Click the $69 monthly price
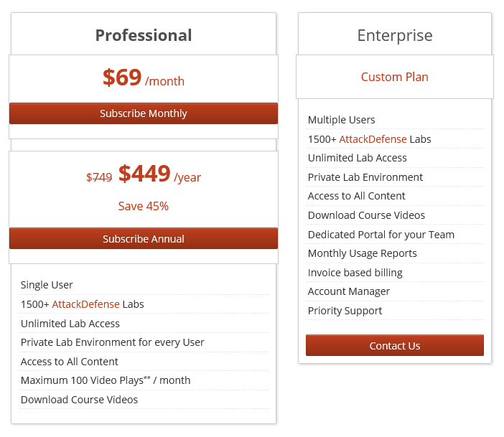 [x=122, y=77]
